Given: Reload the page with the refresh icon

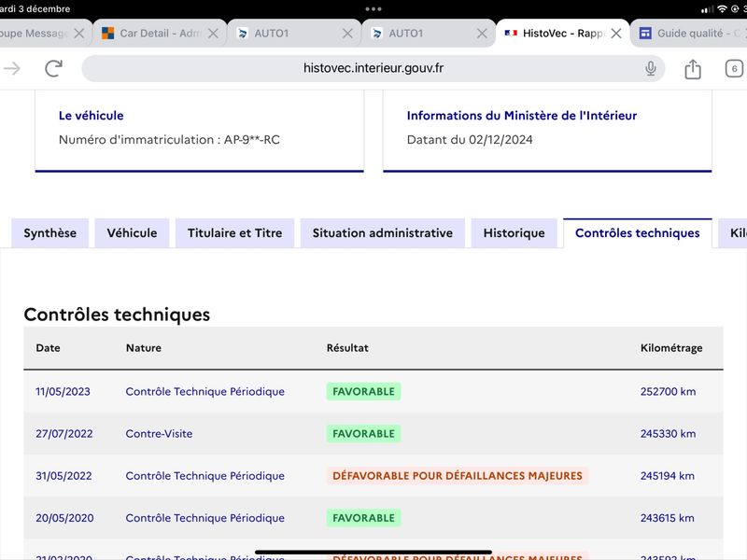Looking at the screenshot, I should point(53,68).
